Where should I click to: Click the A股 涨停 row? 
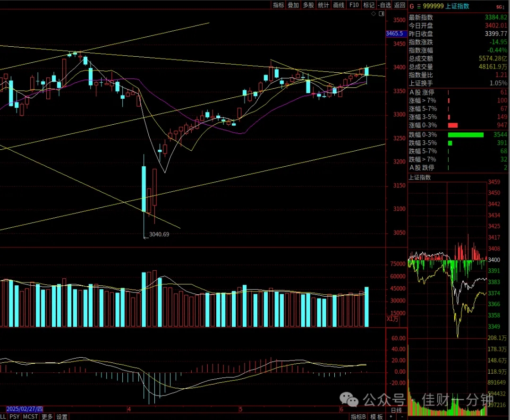point(458,93)
